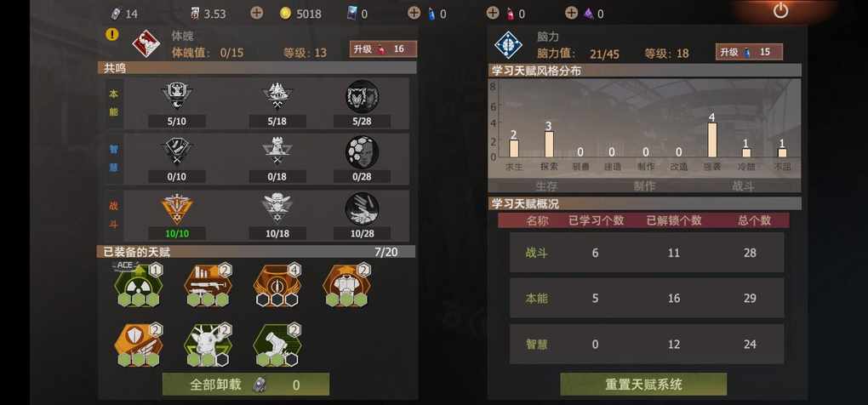This screenshot has height=405, width=868.
Task: Click 升级 upgrade button costing 16
Action: coord(383,49)
